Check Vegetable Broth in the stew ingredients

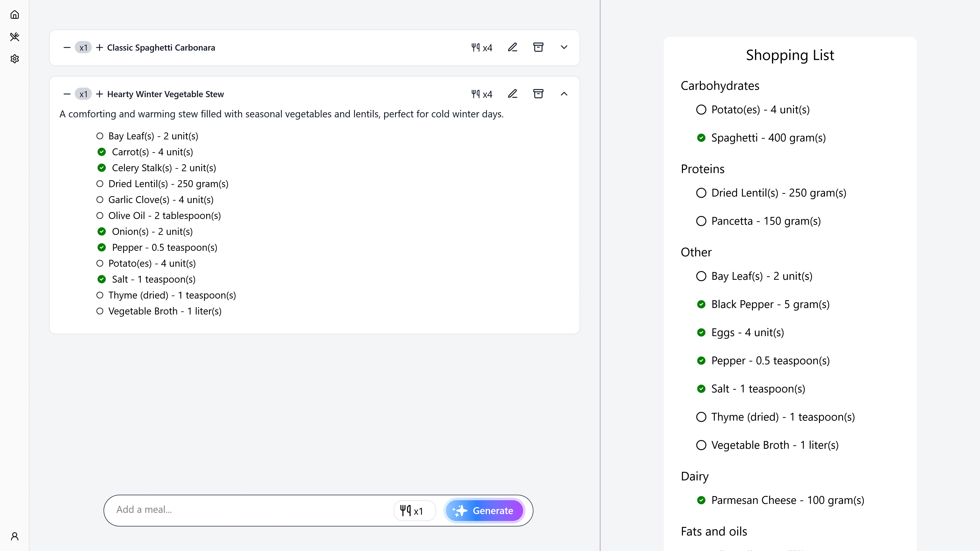100,311
